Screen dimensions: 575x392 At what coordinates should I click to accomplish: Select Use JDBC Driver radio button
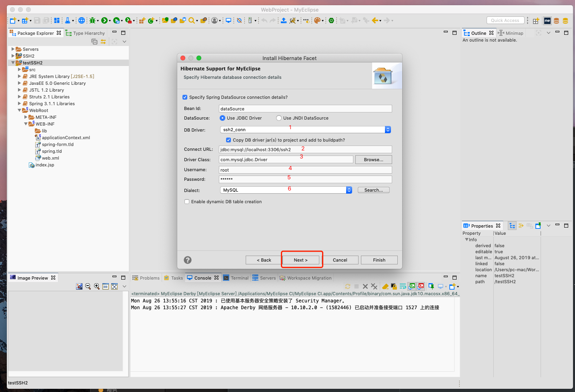point(222,118)
